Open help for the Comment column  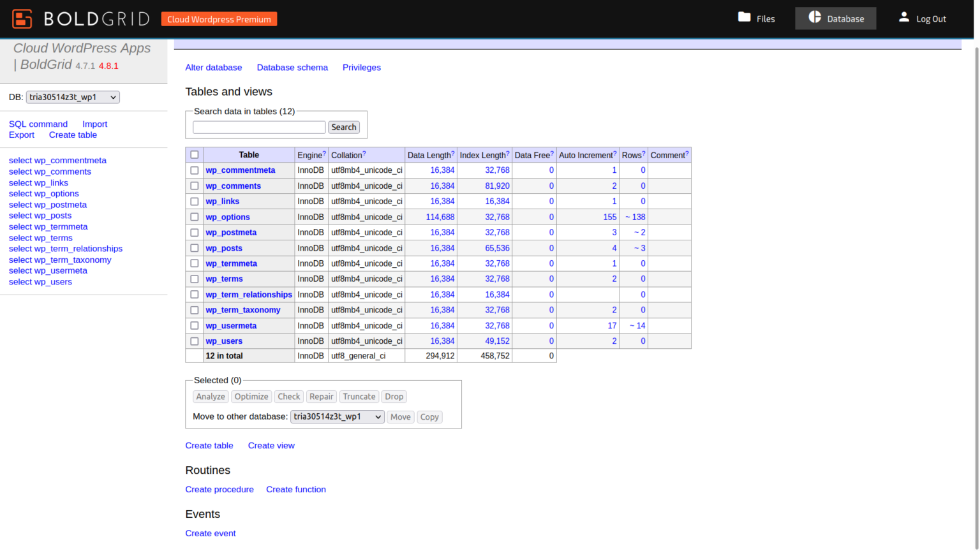pos(687,151)
